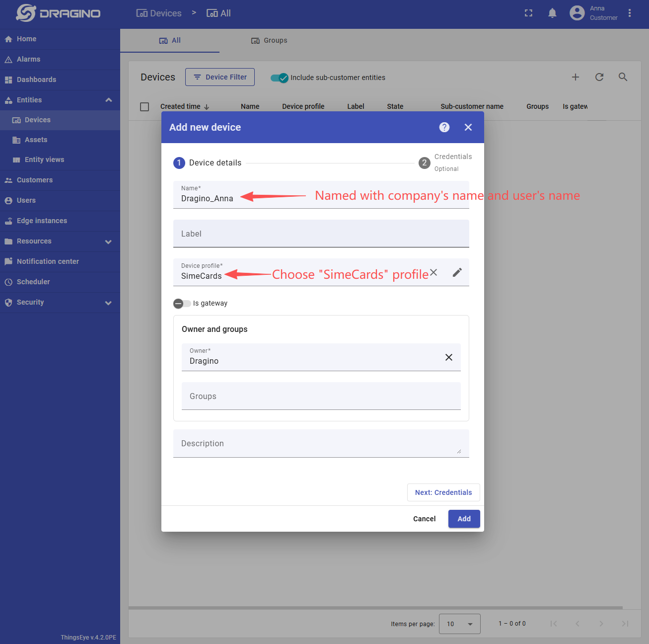Open Dashboards from the sidebar

[x=36, y=80]
